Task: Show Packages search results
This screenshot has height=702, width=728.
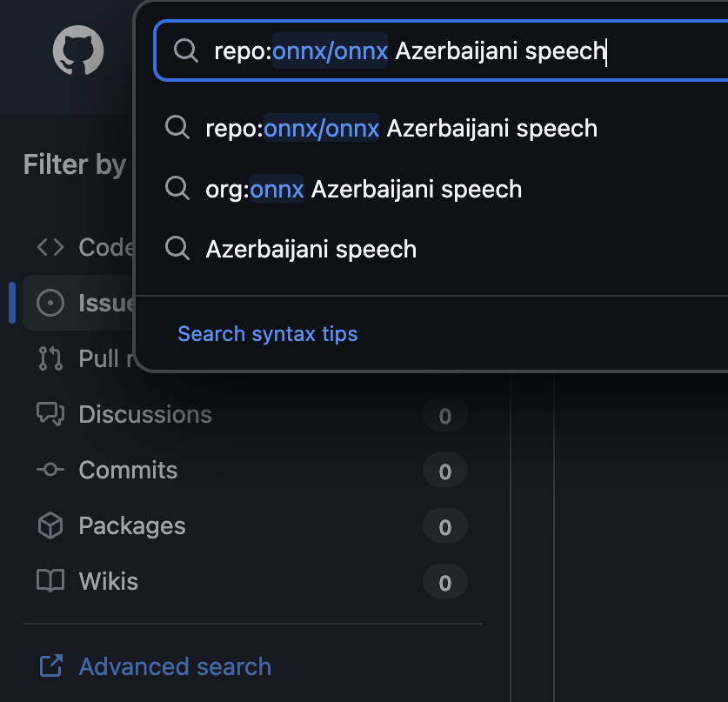Action: point(131,525)
